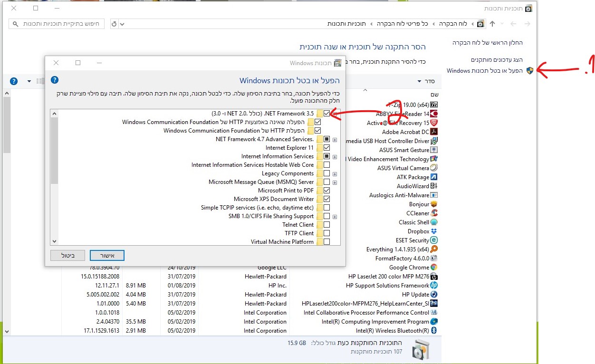Click the Everything 1.4.1.935 search icon
Image resolution: width=595 pixels, height=364 pixels.
[434, 249]
